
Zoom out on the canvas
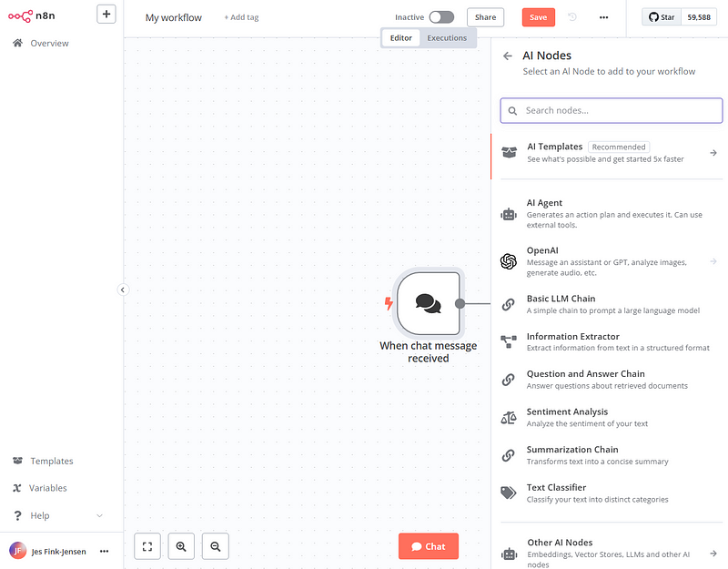216,546
